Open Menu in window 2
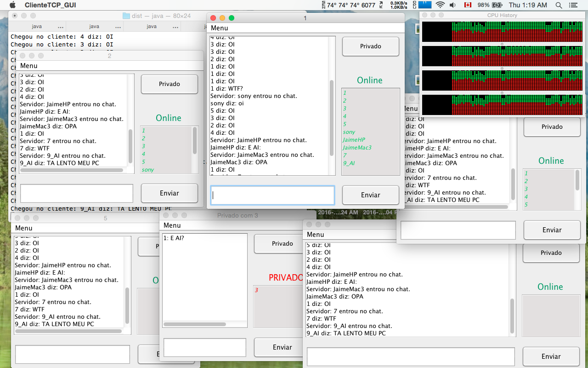This screenshot has width=588, height=368. point(28,66)
